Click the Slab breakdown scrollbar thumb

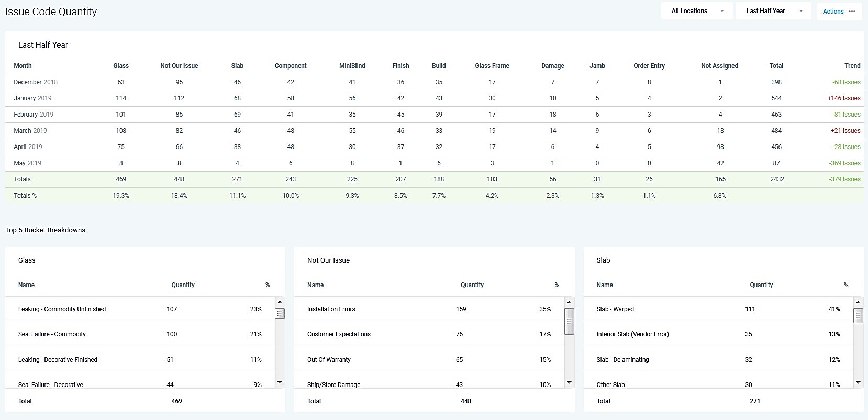pyautogui.click(x=858, y=316)
